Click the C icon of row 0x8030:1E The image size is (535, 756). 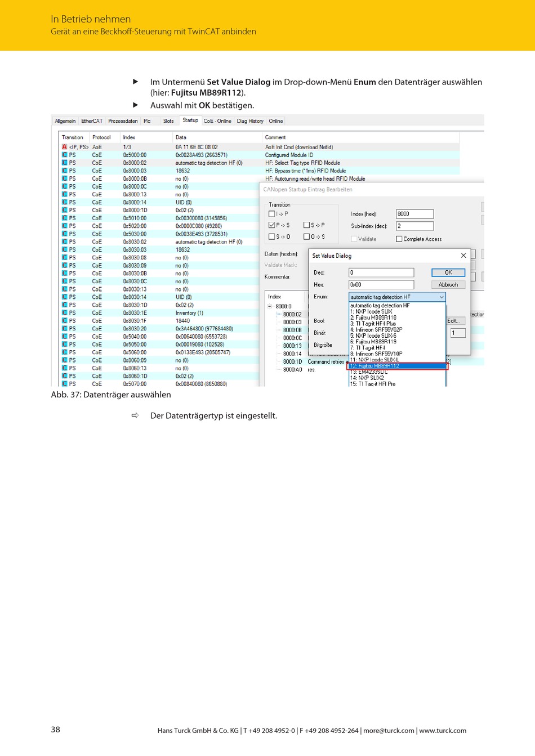click(64, 312)
